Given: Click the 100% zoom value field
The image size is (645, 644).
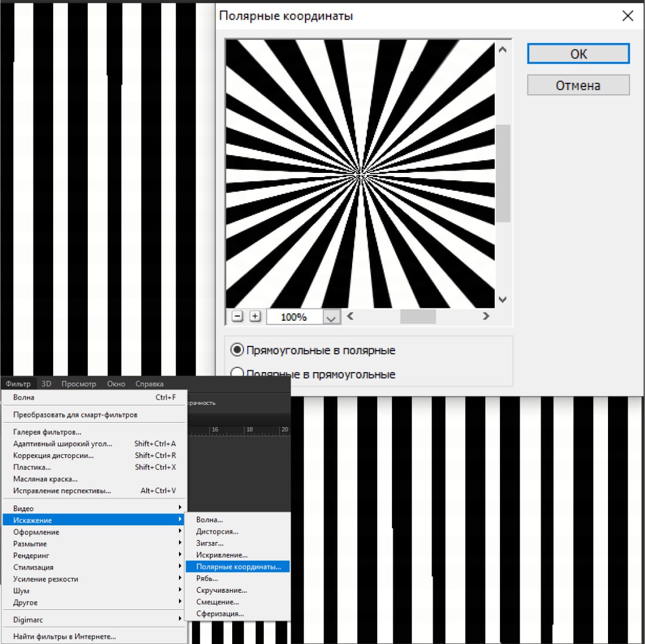Looking at the screenshot, I should click(295, 317).
